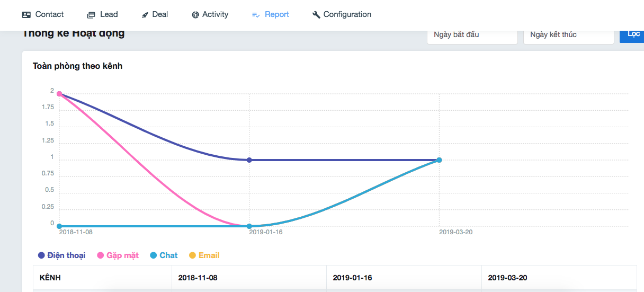Click the Chat data point at 2019-03-20
The height and width of the screenshot is (292, 644).
click(439, 160)
